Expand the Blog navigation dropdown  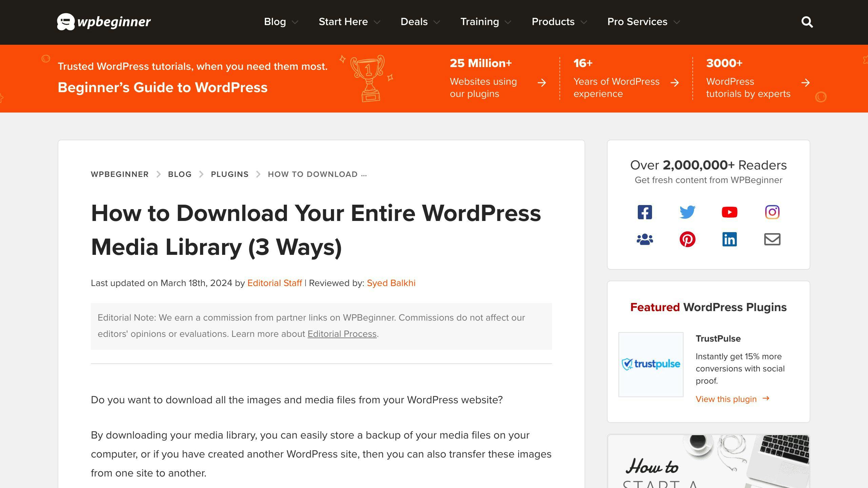tap(275, 22)
